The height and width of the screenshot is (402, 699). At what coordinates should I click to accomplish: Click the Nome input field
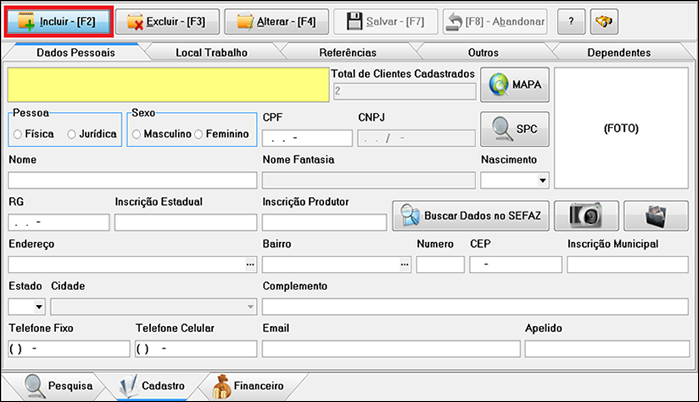point(132,180)
